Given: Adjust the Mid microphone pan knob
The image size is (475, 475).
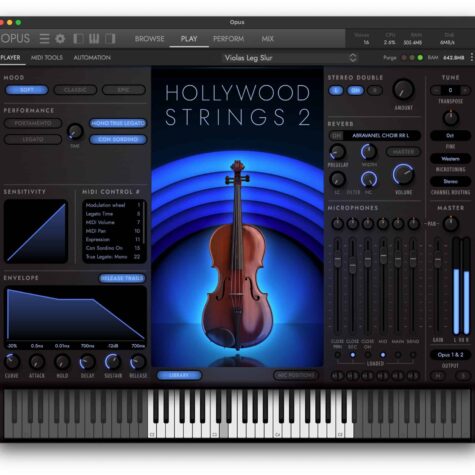Looking at the screenshot, I should [383, 224].
